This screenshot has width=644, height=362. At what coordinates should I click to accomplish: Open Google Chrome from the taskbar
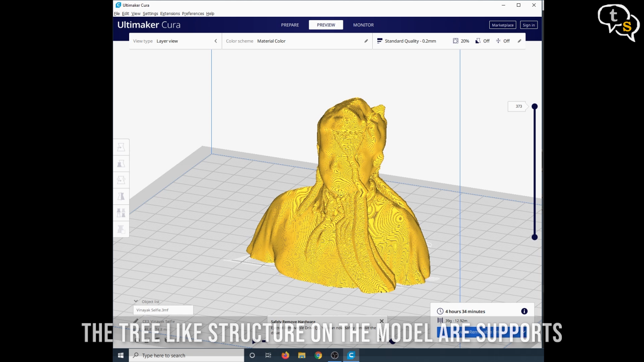click(318, 355)
